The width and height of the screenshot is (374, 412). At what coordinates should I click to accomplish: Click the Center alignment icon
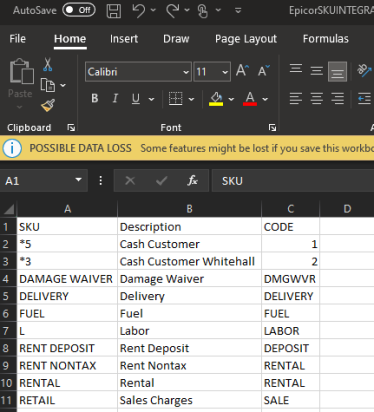[317, 99]
